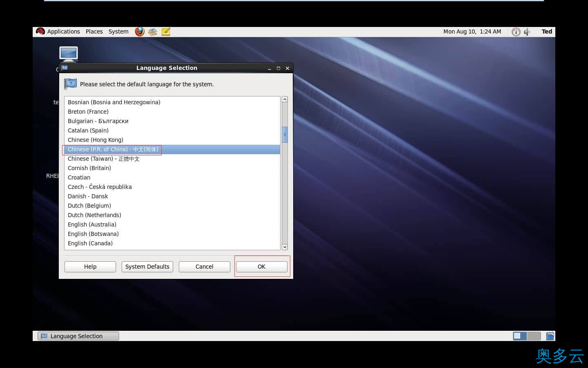Open the Applications menu

click(63, 31)
